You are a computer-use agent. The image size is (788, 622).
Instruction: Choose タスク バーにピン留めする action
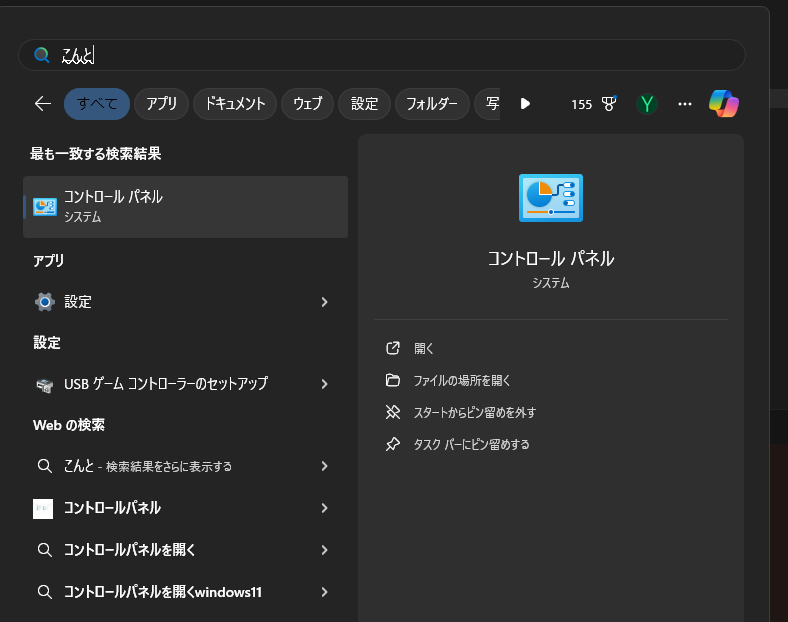(471, 445)
